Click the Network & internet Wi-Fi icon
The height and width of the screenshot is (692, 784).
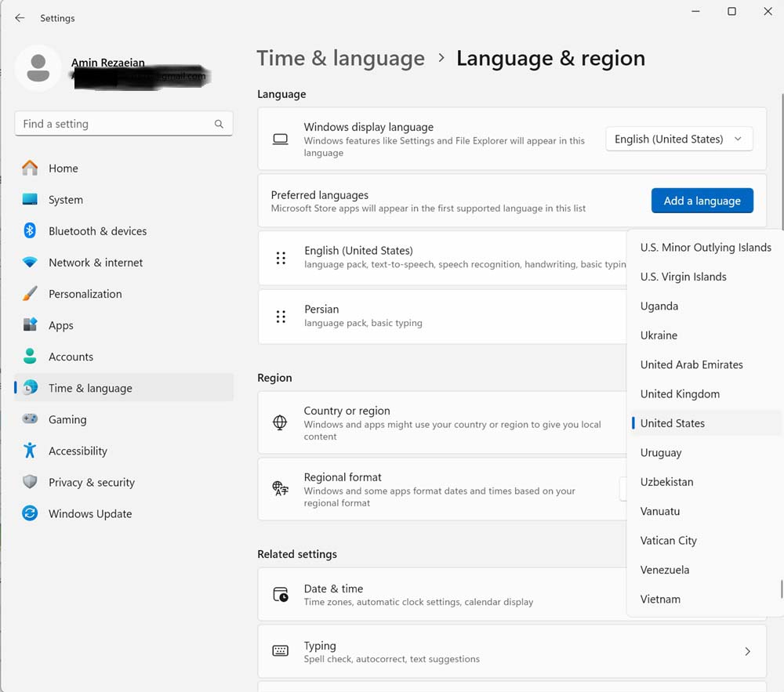tap(30, 263)
